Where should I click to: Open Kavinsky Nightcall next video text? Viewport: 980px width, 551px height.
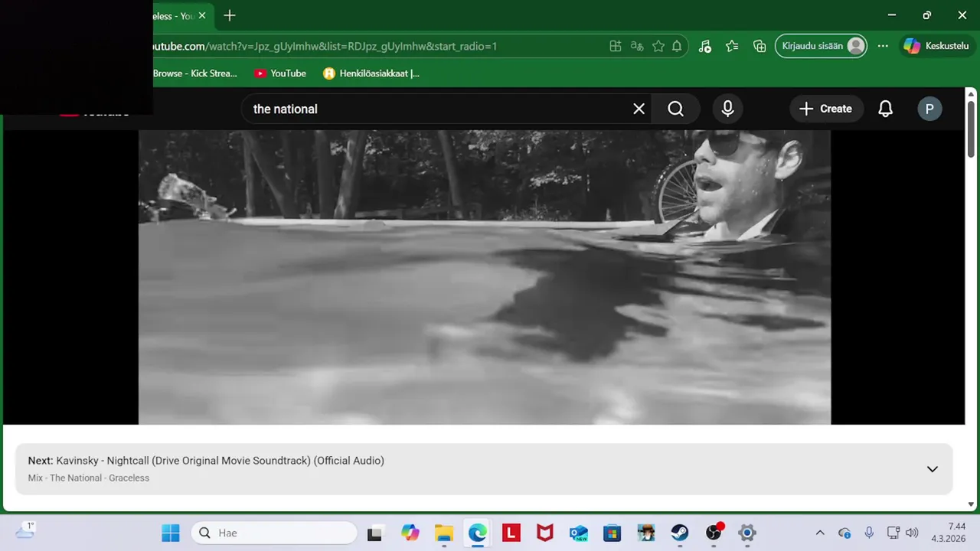pos(220,461)
